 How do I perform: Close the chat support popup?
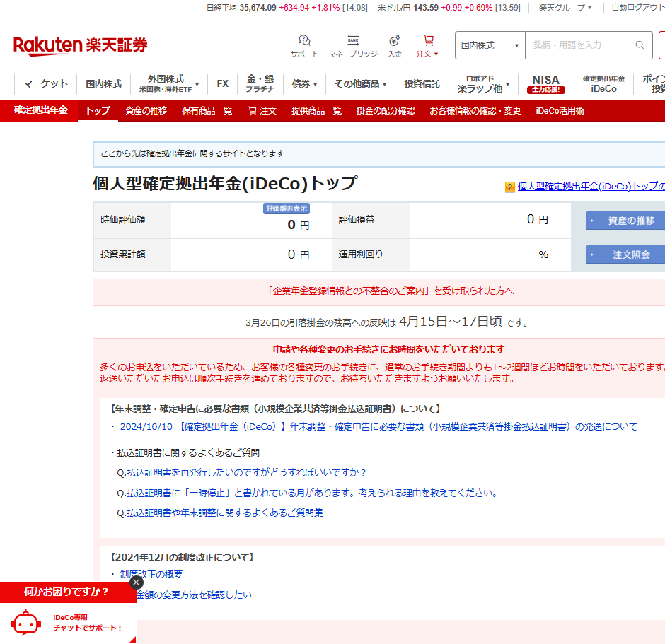pos(136,582)
